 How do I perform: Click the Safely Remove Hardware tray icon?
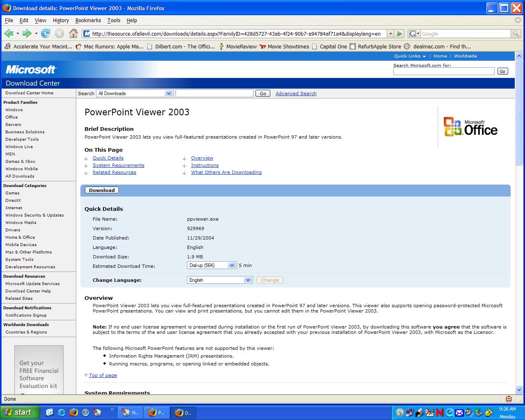coord(479,413)
